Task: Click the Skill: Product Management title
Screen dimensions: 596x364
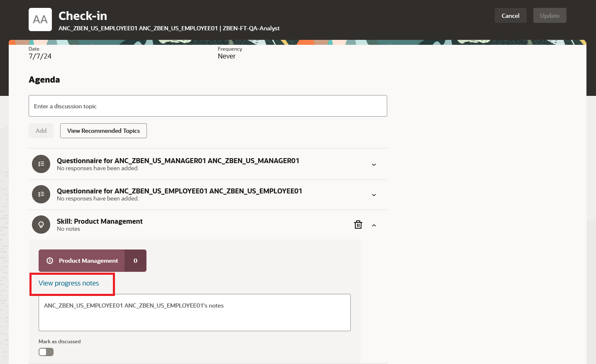Action: (100, 221)
